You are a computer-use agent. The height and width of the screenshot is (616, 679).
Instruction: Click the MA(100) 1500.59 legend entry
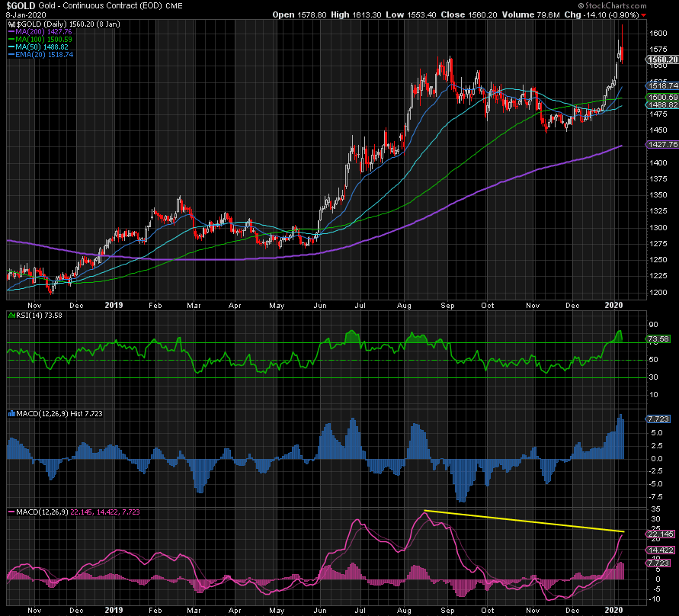(43, 40)
